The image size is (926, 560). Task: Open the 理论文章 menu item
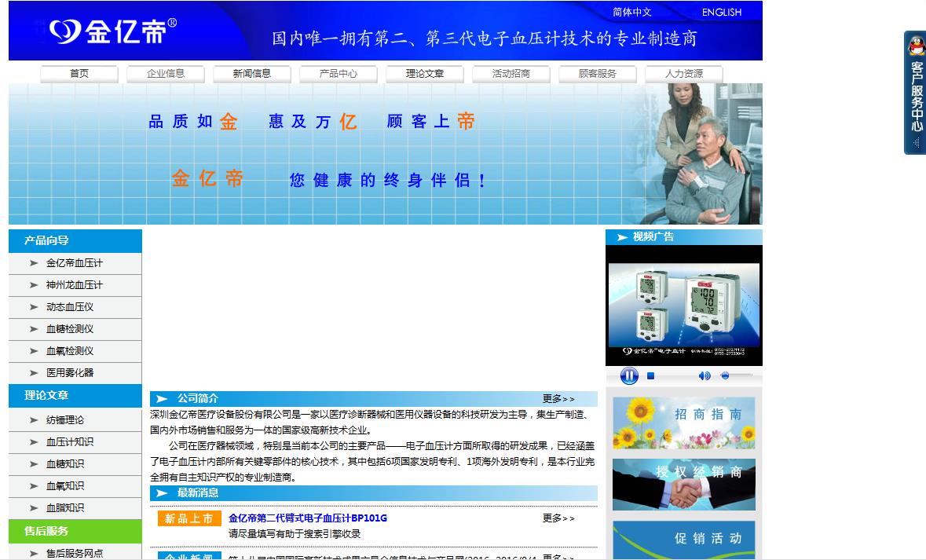(425, 74)
